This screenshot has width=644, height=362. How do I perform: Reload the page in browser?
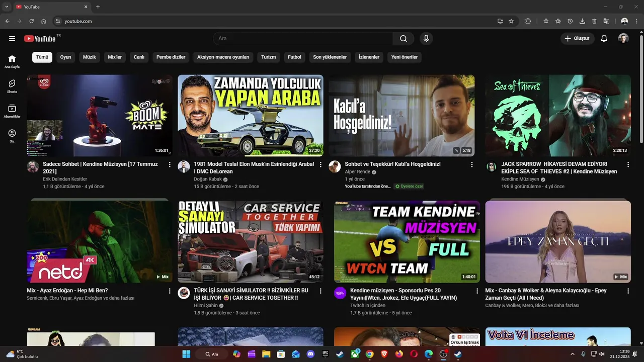[x=31, y=21]
